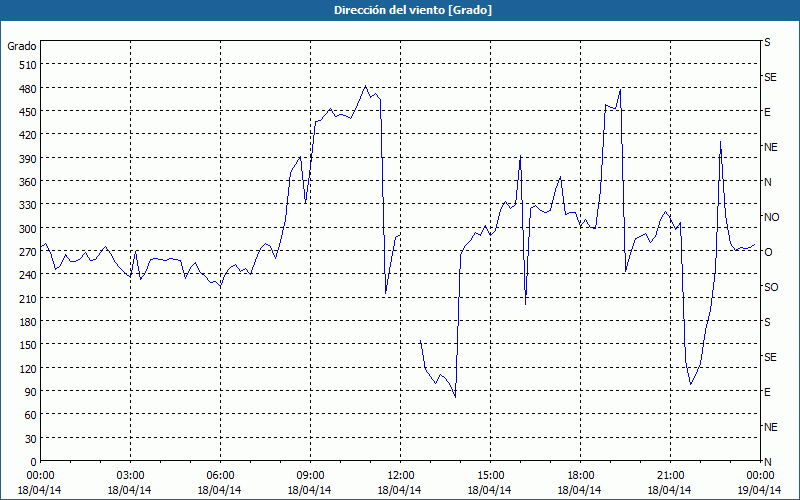
Task: Select the 06:00 time axis label
Action: [x=220, y=476]
